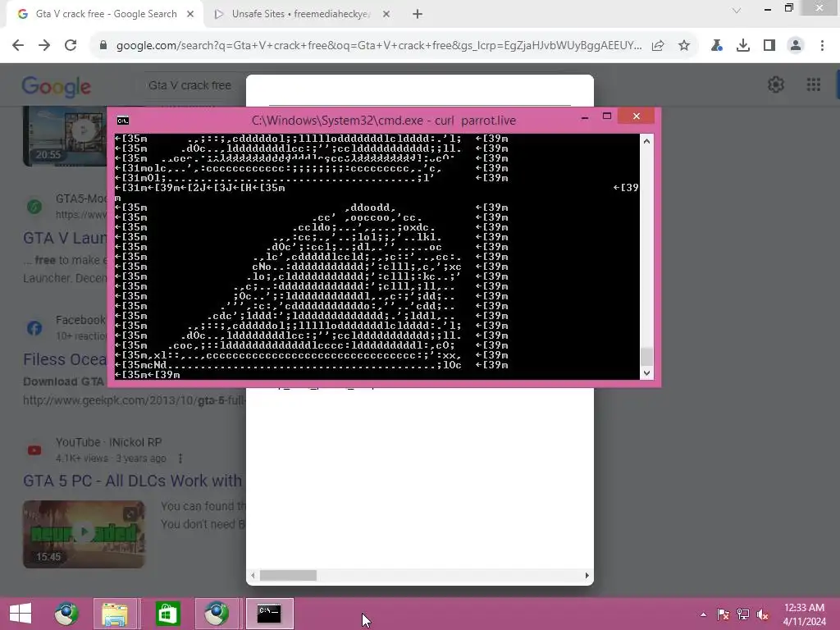Click the Google logo

(57, 86)
